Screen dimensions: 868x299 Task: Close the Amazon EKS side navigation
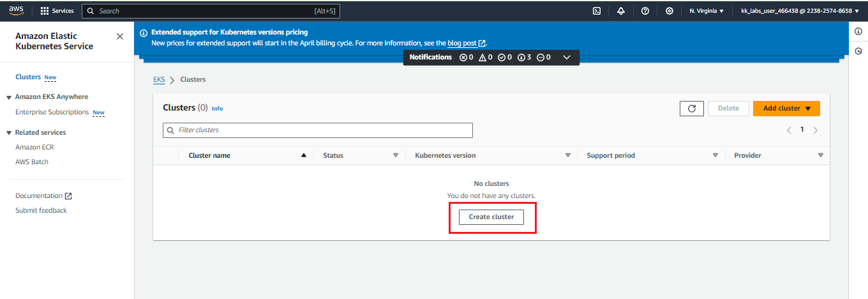pyautogui.click(x=120, y=36)
